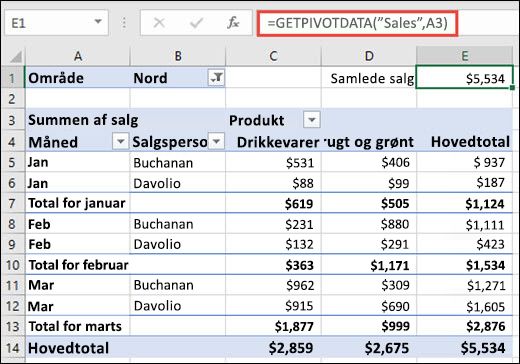Click the Hovedtotal label in row 14

(x=77, y=348)
